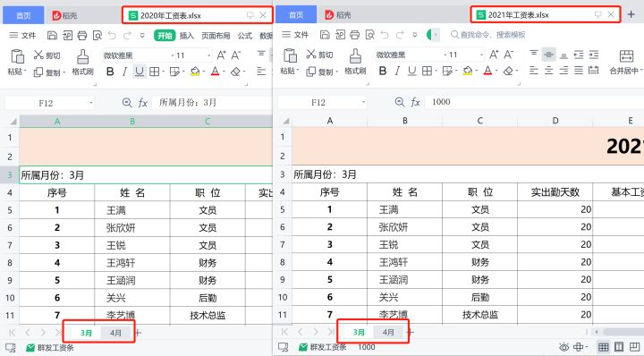Image resolution: width=644 pixels, height=356 pixels.
Task: Toggle Bold in 2020年工资表 window
Action: click(x=110, y=72)
